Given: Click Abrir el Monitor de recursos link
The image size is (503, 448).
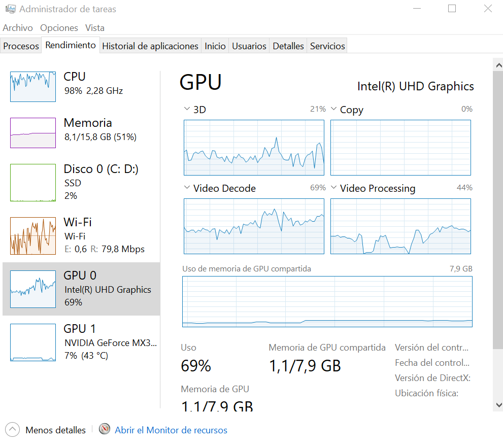Looking at the screenshot, I should coord(171,430).
